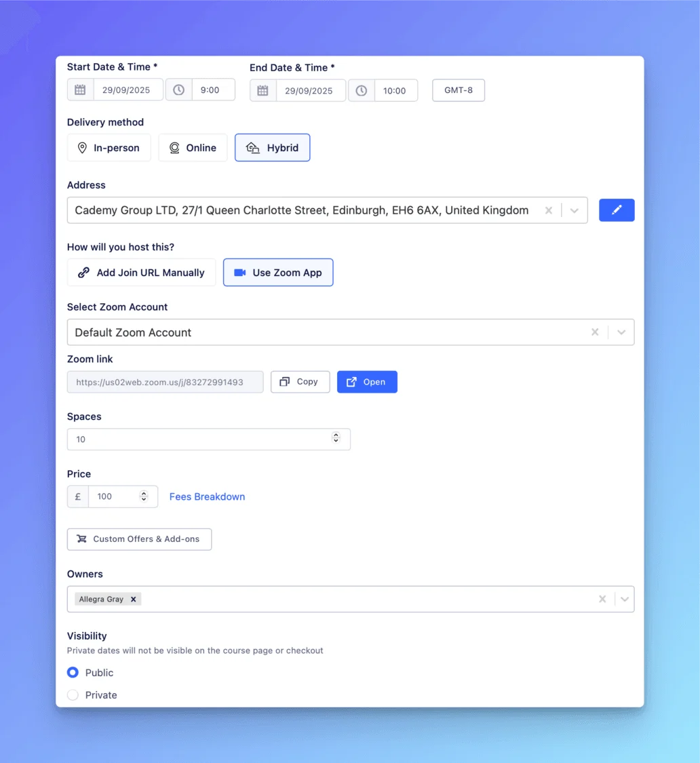Click the Price amount field
This screenshot has width=700, height=763.
(x=123, y=497)
